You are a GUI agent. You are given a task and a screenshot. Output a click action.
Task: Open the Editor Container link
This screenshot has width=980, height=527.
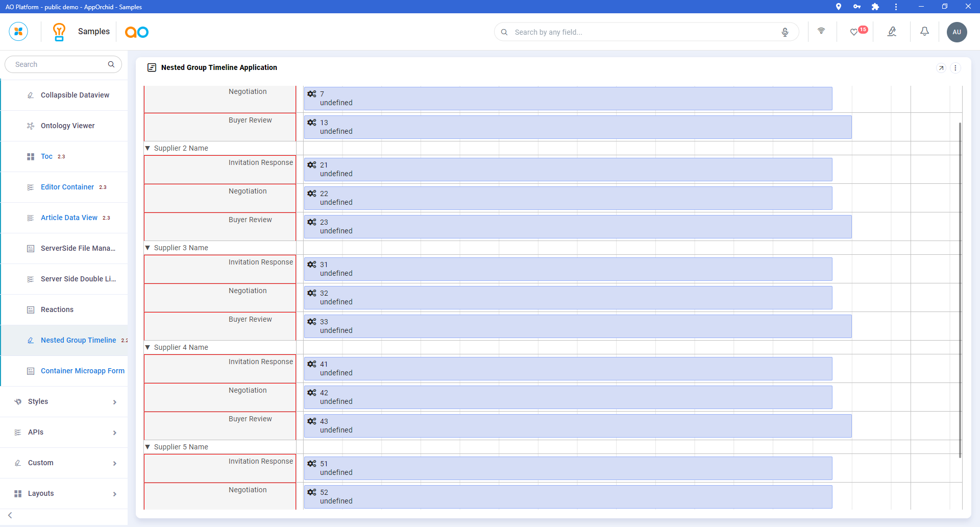click(67, 187)
